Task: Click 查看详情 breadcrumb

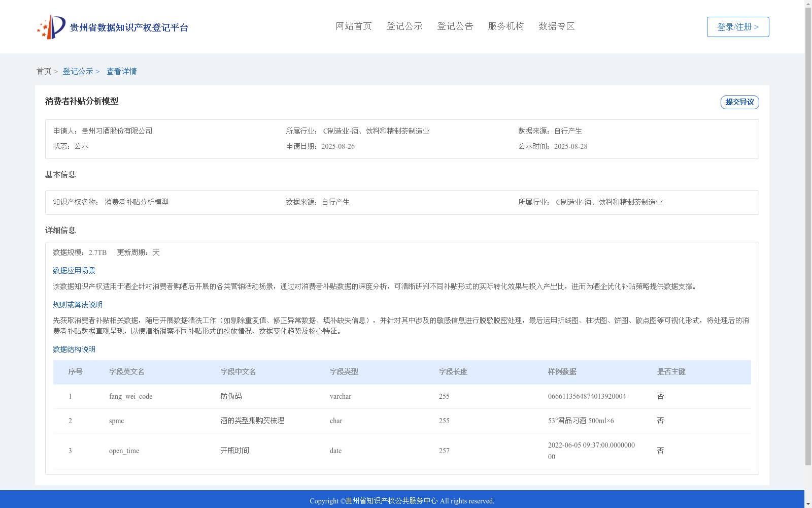Action: point(121,71)
